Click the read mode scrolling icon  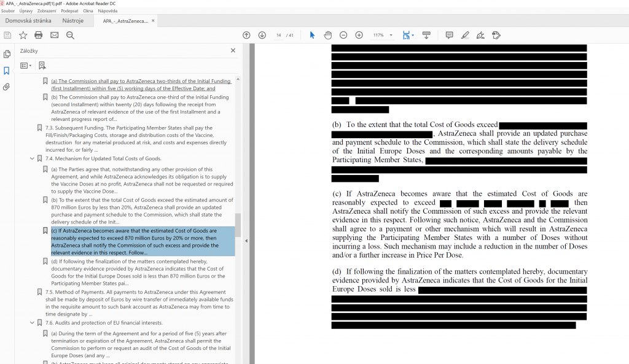426,35
